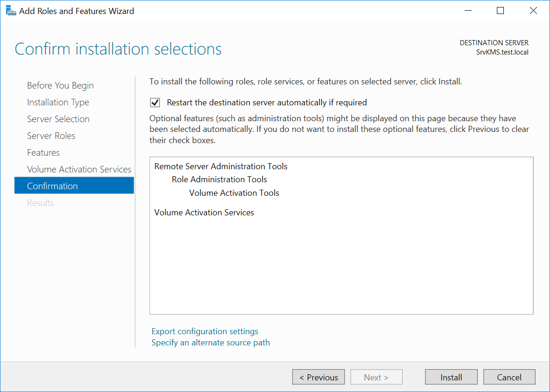Click Export configuration settings link
Image resolution: width=550 pixels, height=392 pixels.
pos(205,331)
